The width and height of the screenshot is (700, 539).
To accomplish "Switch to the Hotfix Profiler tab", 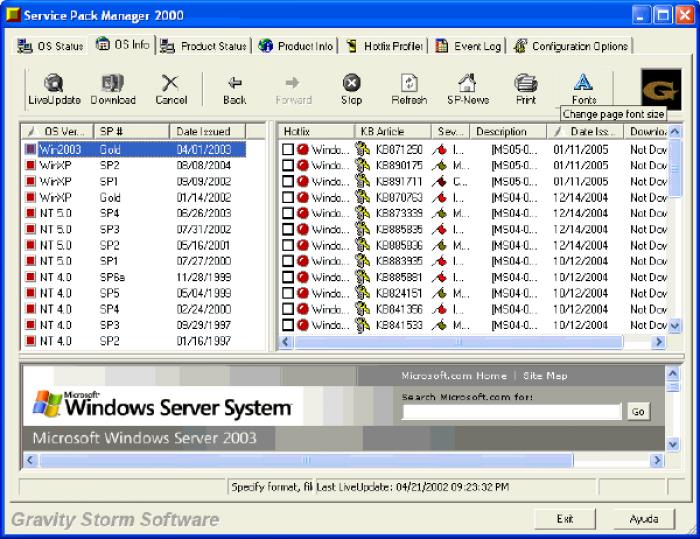I will click(x=384, y=46).
